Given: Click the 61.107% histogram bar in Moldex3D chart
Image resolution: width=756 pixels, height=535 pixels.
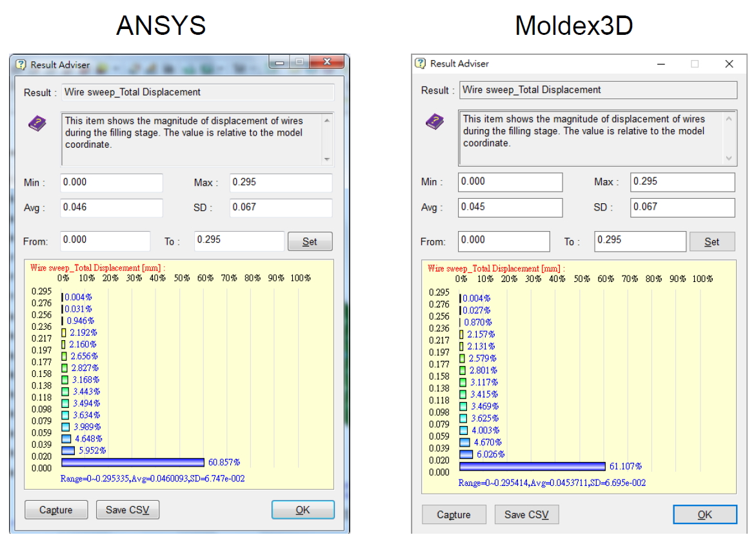Looking at the screenshot, I should [x=532, y=466].
